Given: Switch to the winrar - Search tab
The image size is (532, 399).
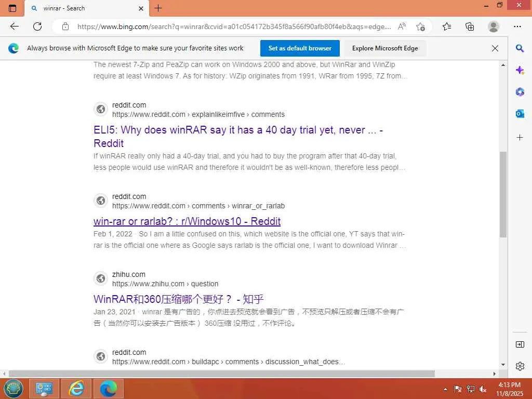Looking at the screenshot, I should pyautogui.click(x=87, y=8).
